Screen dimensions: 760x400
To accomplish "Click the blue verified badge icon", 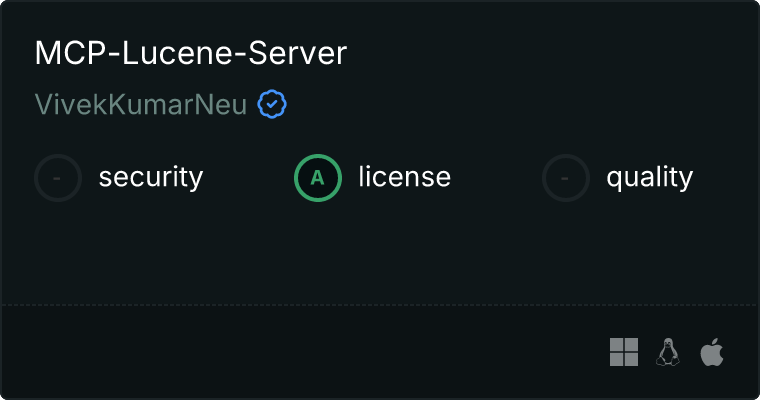I will pos(272,104).
